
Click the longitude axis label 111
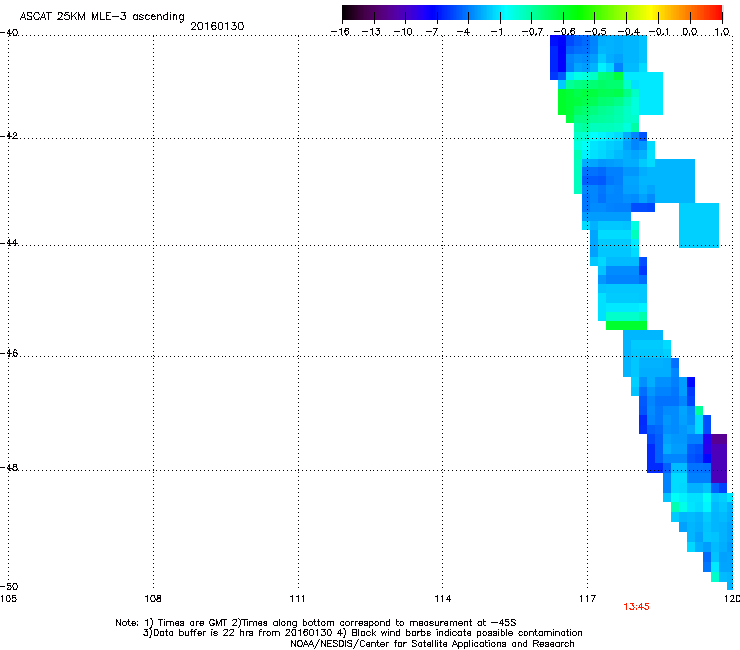click(297, 599)
